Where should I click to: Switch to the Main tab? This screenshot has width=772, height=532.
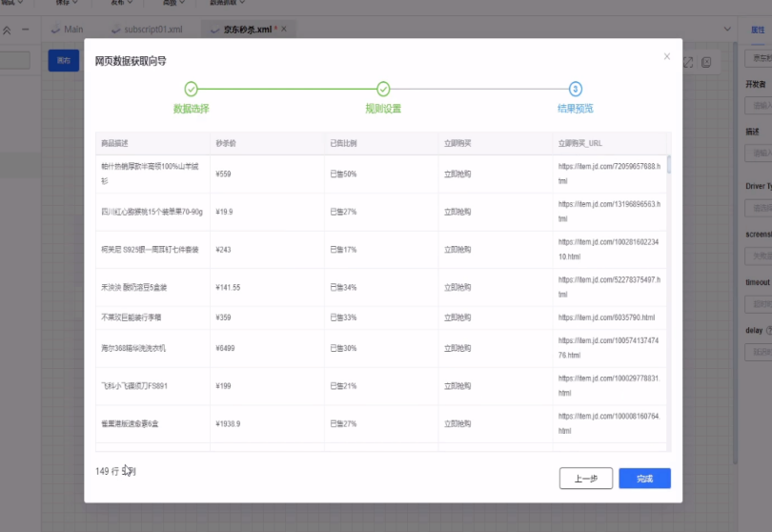67,30
